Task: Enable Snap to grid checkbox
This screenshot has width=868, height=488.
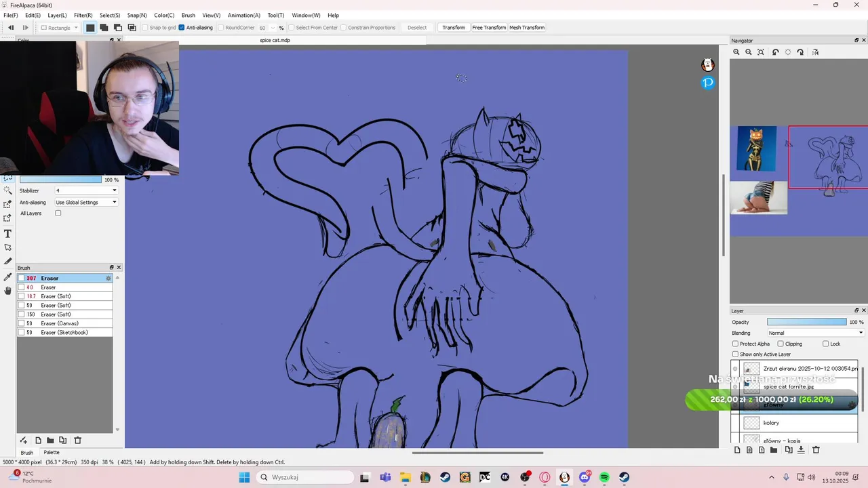Action: 144,28
